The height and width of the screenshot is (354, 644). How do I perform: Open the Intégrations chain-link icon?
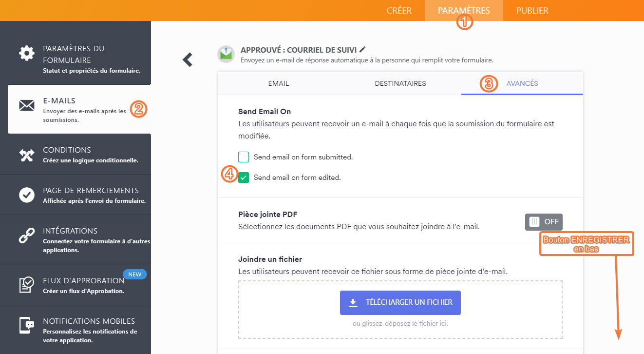(x=27, y=236)
